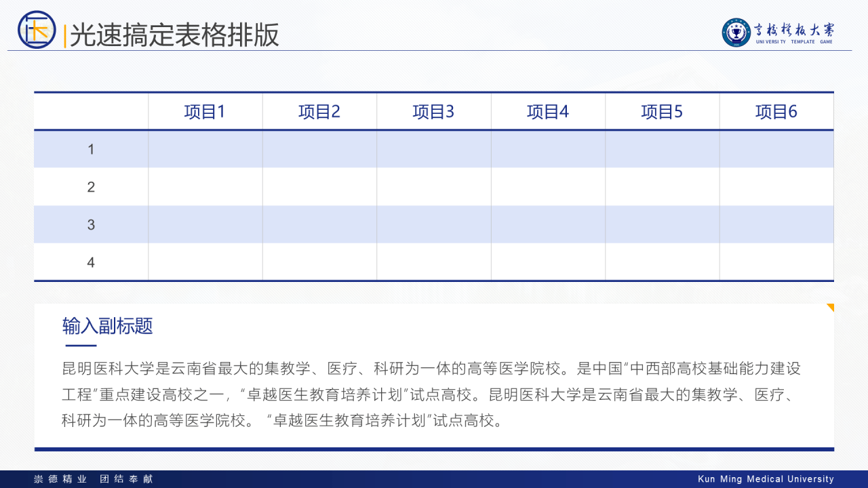
Task: Click footer text Kun Ming Medical University
Action: point(766,479)
